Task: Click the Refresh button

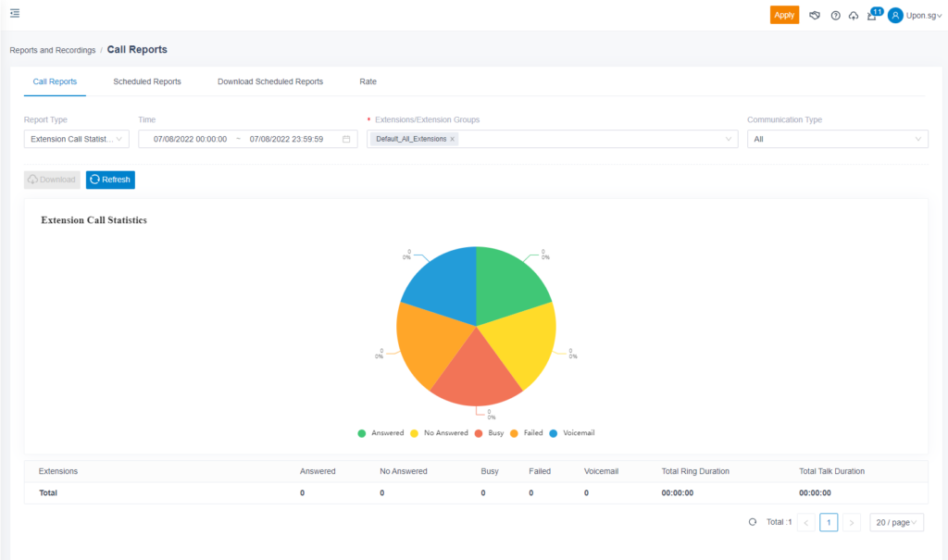Action: pos(110,180)
